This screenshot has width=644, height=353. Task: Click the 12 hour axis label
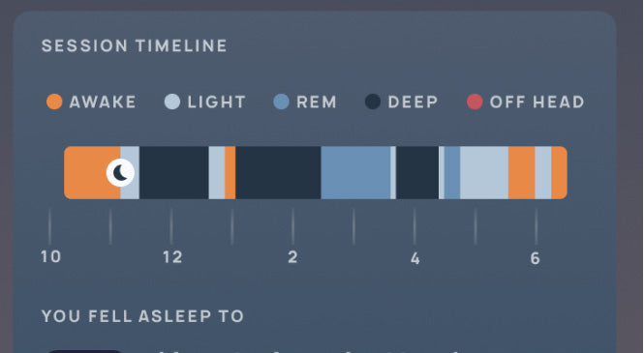(172, 257)
